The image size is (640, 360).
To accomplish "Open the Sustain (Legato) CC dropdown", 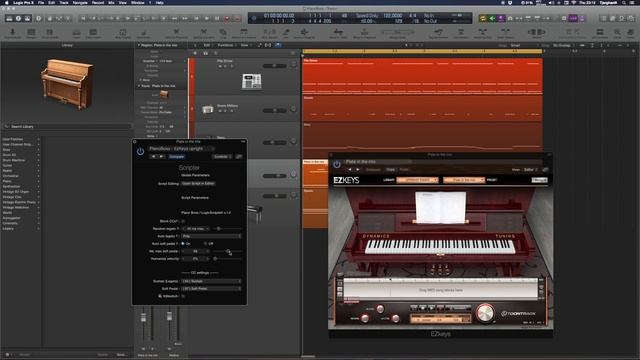I will (x=211, y=281).
